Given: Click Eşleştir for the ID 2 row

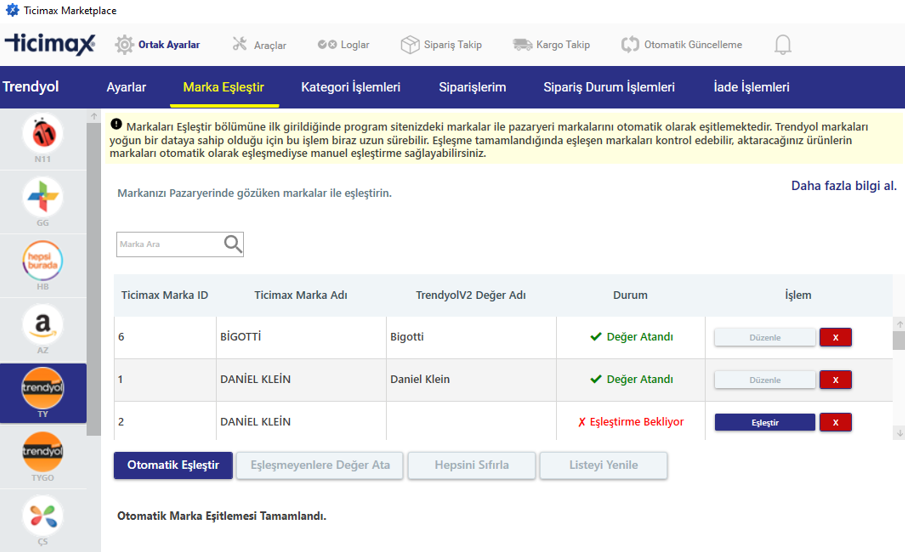Looking at the screenshot, I should 765,423.
